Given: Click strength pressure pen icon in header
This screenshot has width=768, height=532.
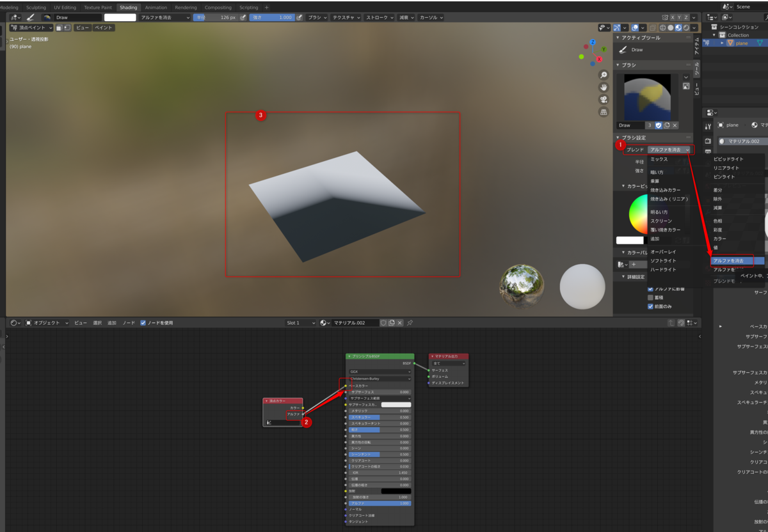Looking at the screenshot, I should [300, 17].
